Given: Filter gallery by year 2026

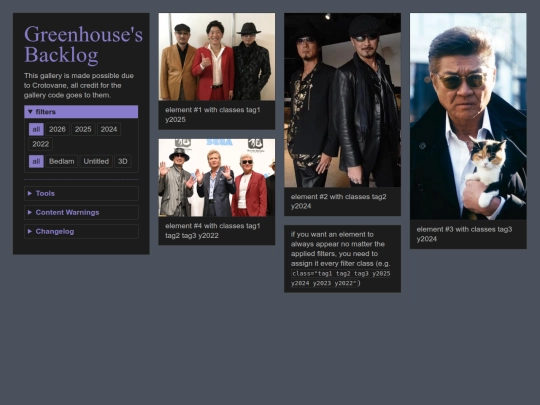Looking at the screenshot, I should [x=57, y=129].
